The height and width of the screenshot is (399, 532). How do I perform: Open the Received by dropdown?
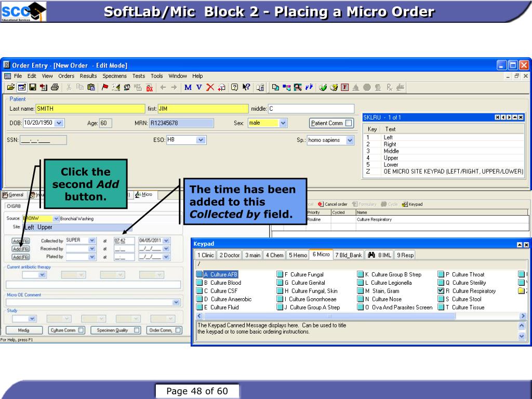coord(92,249)
